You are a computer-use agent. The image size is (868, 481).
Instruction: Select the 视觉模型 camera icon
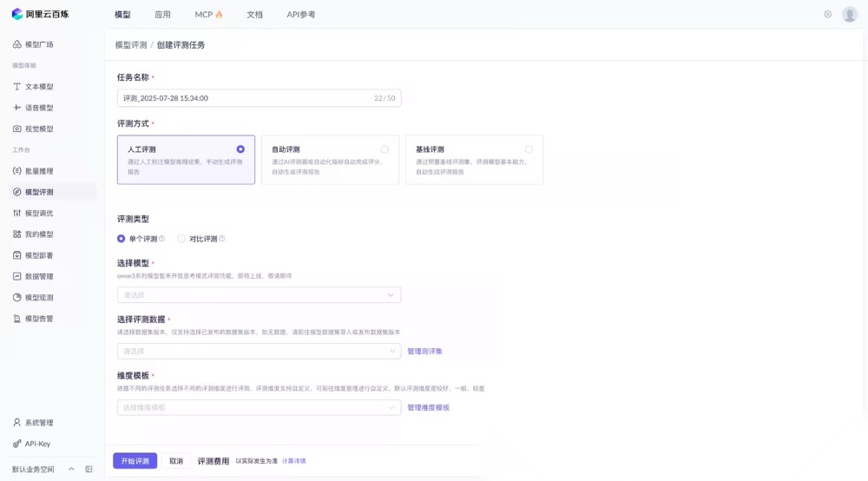[x=17, y=128]
